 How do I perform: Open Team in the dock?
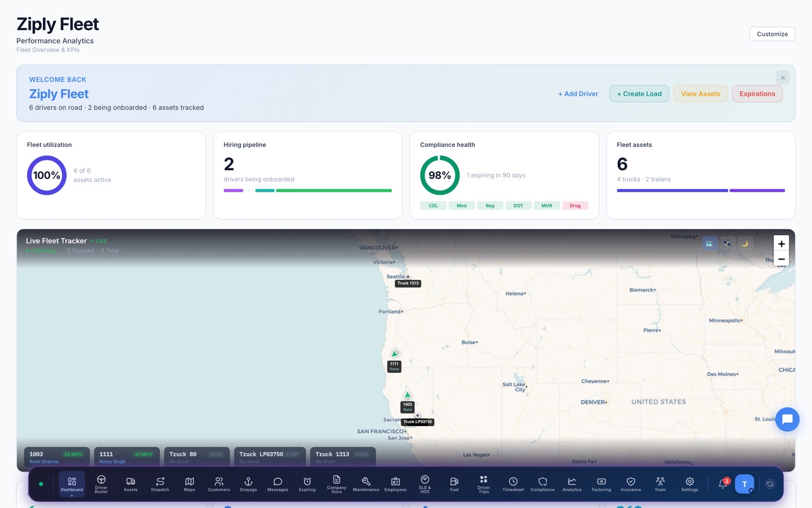click(x=661, y=484)
